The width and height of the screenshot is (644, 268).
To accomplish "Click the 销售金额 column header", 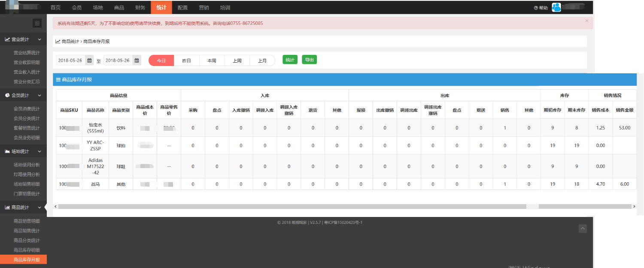I will tap(625, 110).
